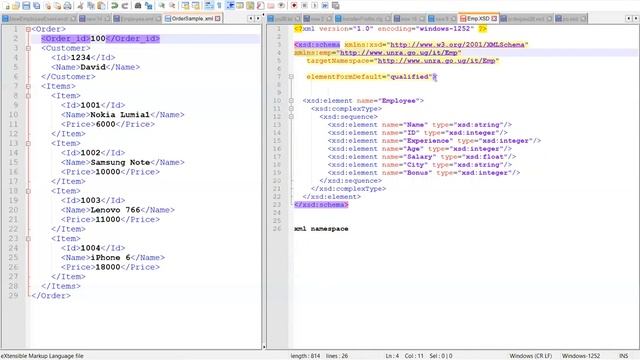Toggle the indent guide display
640x360 pixels.
(230, 6)
